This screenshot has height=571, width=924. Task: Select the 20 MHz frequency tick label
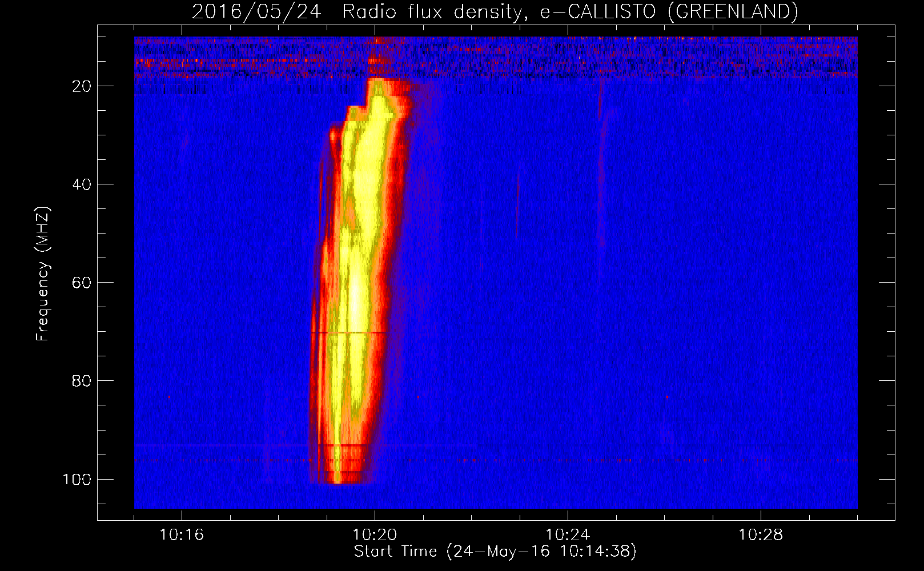82,86
